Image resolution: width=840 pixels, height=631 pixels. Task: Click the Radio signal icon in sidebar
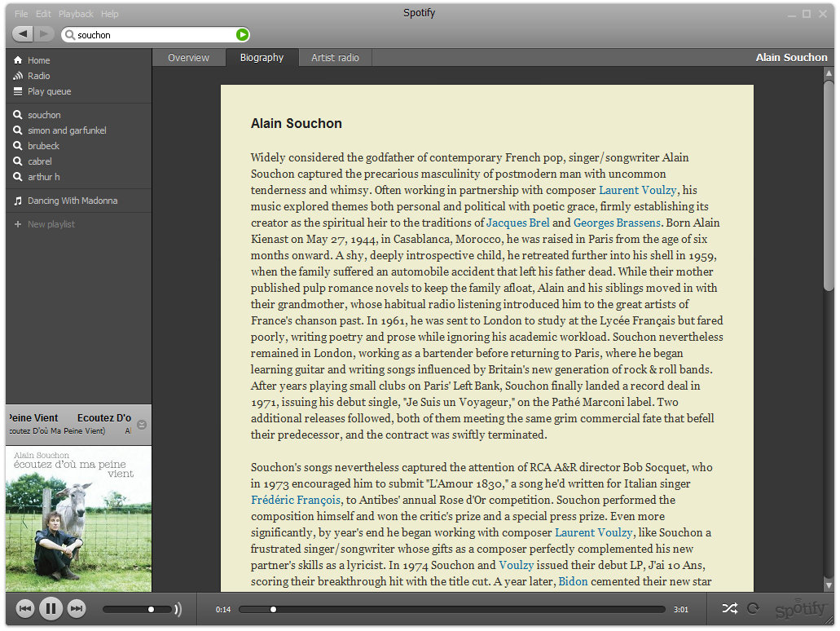[18, 76]
